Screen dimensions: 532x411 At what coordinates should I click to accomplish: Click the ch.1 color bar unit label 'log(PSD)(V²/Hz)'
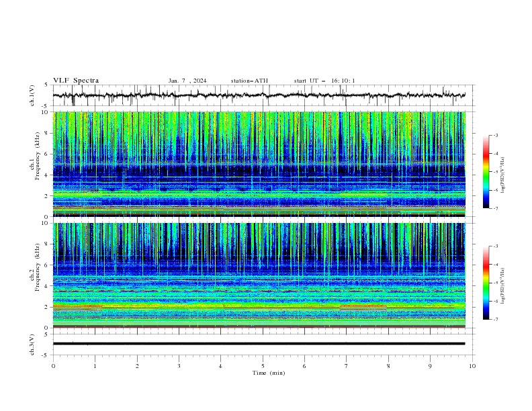pos(503,175)
